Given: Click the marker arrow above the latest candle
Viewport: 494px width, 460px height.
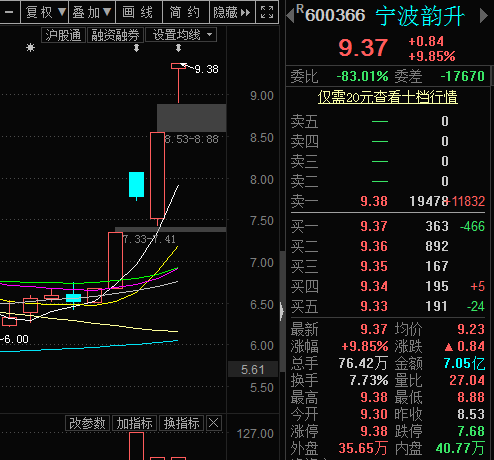Looking at the screenshot, I should pos(179,48).
